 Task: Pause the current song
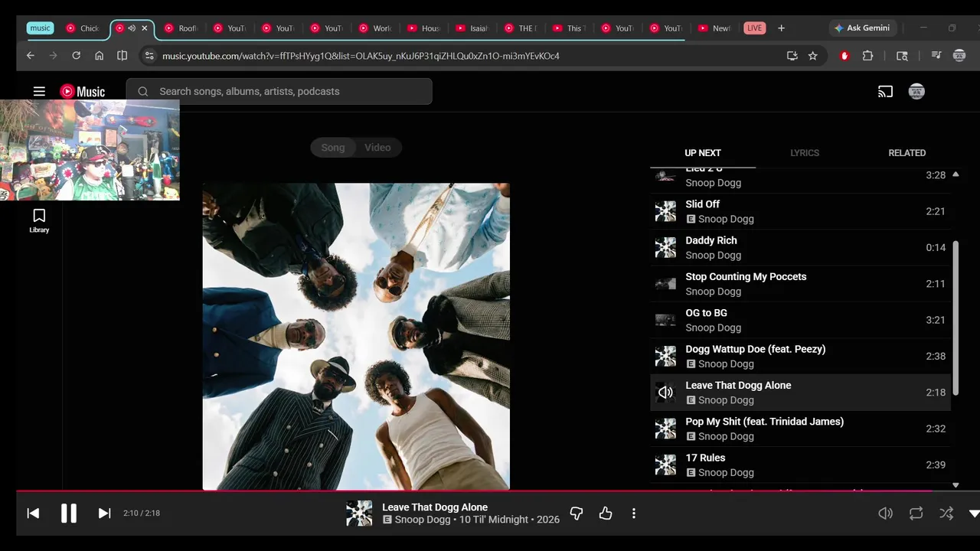[x=69, y=514]
